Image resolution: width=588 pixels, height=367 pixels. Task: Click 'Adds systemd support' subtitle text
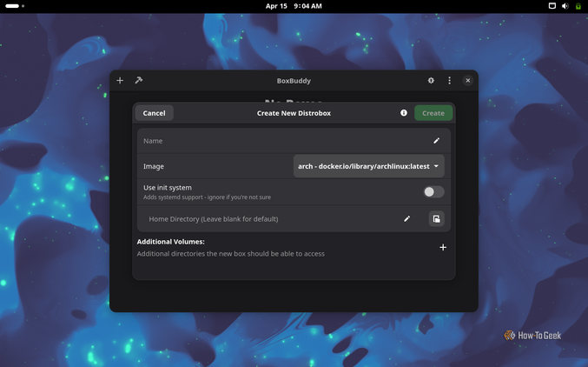coord(207,197)
